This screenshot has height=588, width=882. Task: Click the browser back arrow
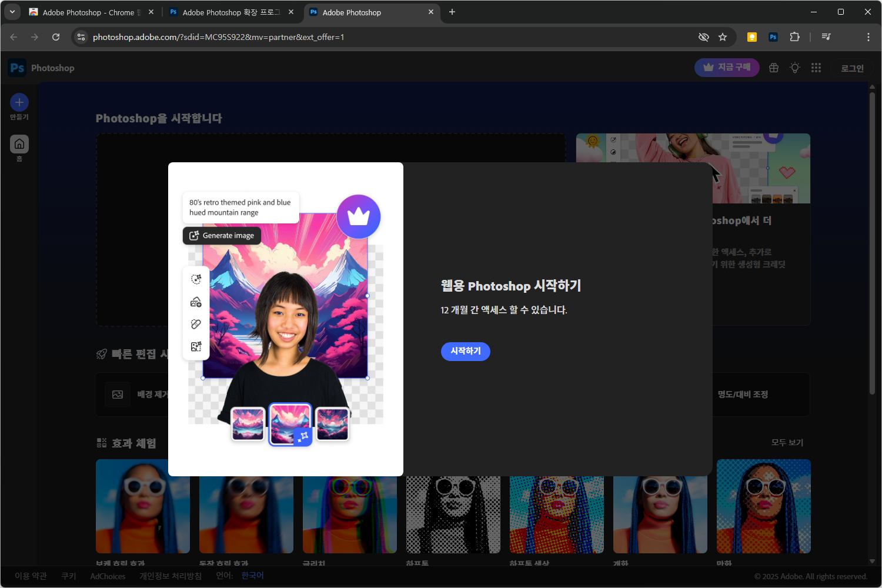14,37
